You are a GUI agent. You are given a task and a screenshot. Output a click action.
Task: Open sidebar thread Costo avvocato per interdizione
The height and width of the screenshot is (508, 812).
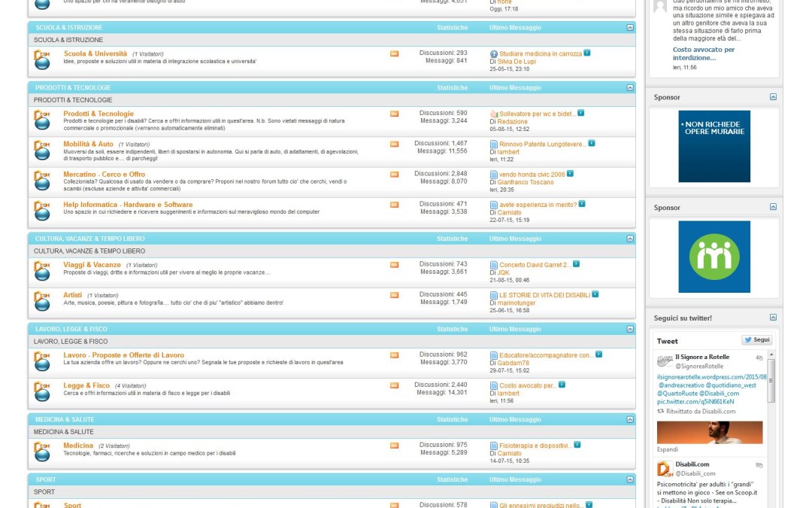click(703, 53)
